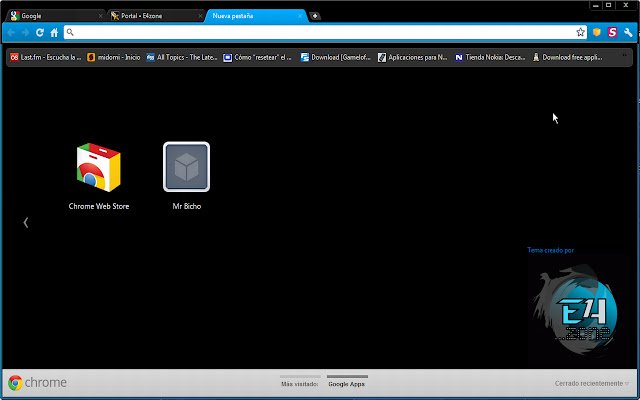Screen dimensions: 640x400
Task: Go to the Home page icon
Action: pyautogui.click(x=54, y=33)
